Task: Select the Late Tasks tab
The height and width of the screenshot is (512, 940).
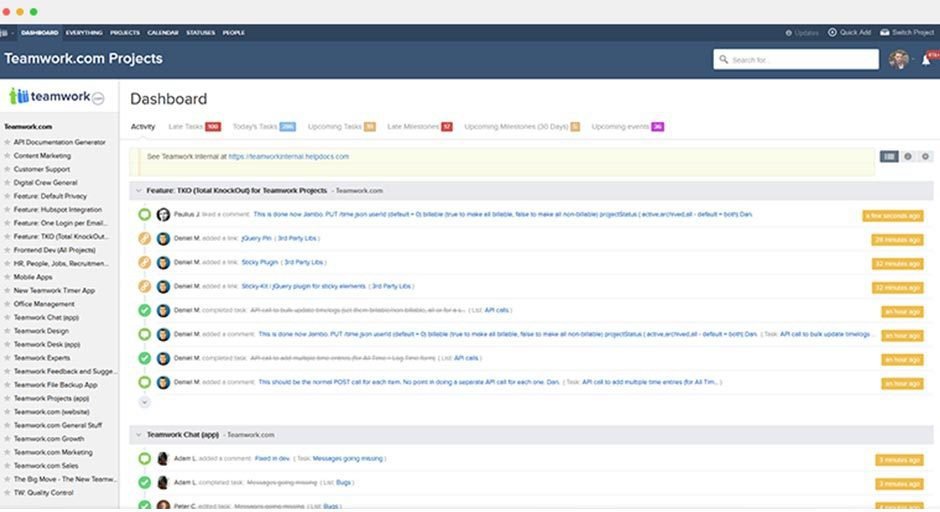Action: point(194,127)
